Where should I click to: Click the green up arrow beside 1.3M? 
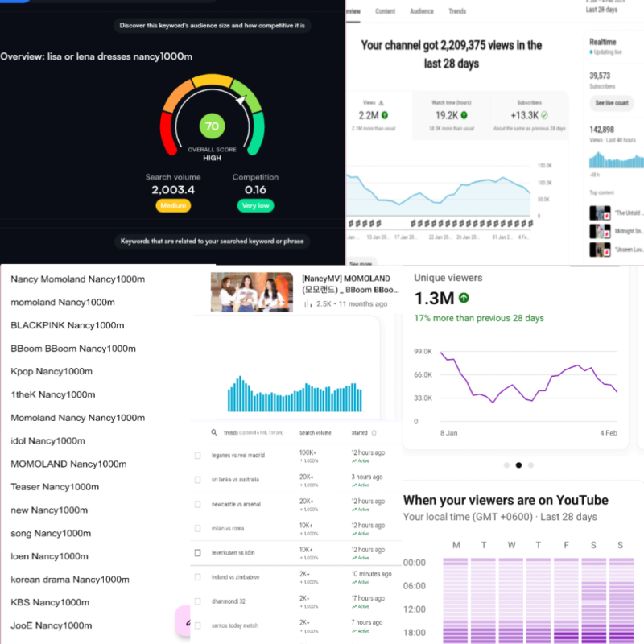(464, 299)
